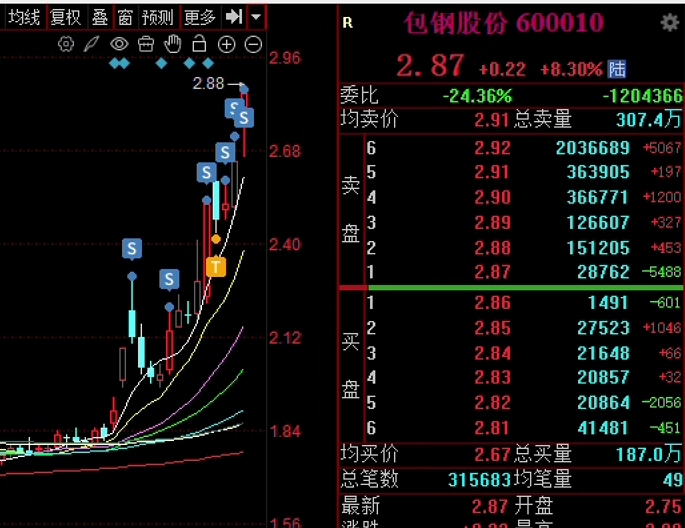This screenshot has width=685, height=528.
Task: Click the R marker beside stock name
Action: [x=348, y=23]
